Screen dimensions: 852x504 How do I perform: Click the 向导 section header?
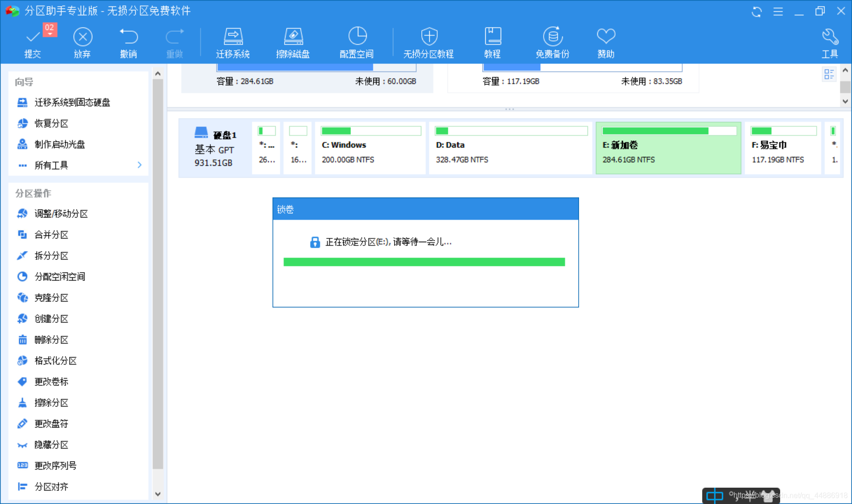[x=24, y=82]
